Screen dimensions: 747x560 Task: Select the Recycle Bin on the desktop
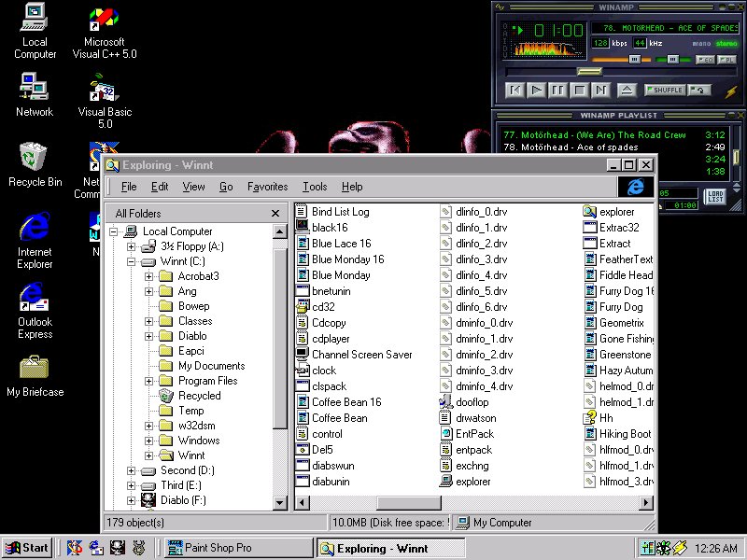(x=35, y=164)
